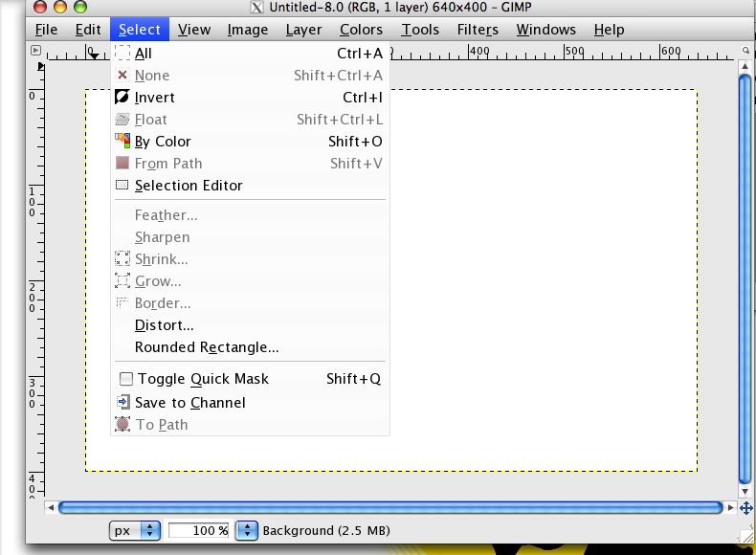
Task: Click the navigation cross icon at bottom-right corner
Action: point(745,508)
